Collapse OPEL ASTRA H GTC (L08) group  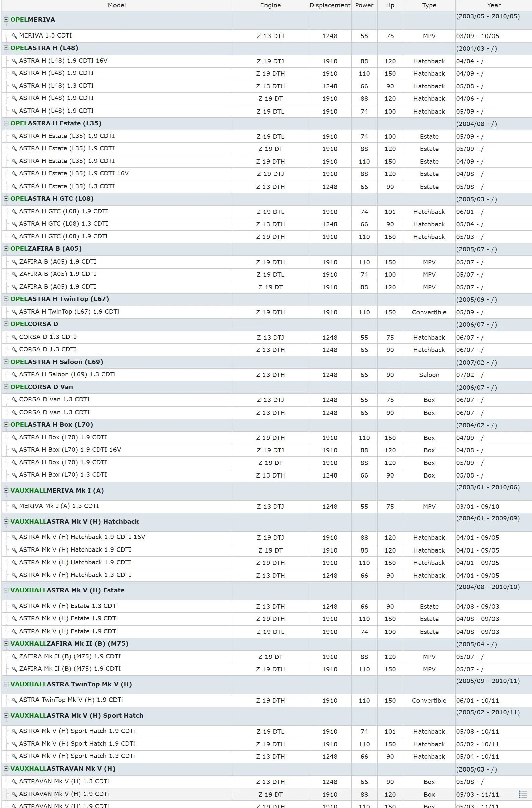[x=6, y=199]
